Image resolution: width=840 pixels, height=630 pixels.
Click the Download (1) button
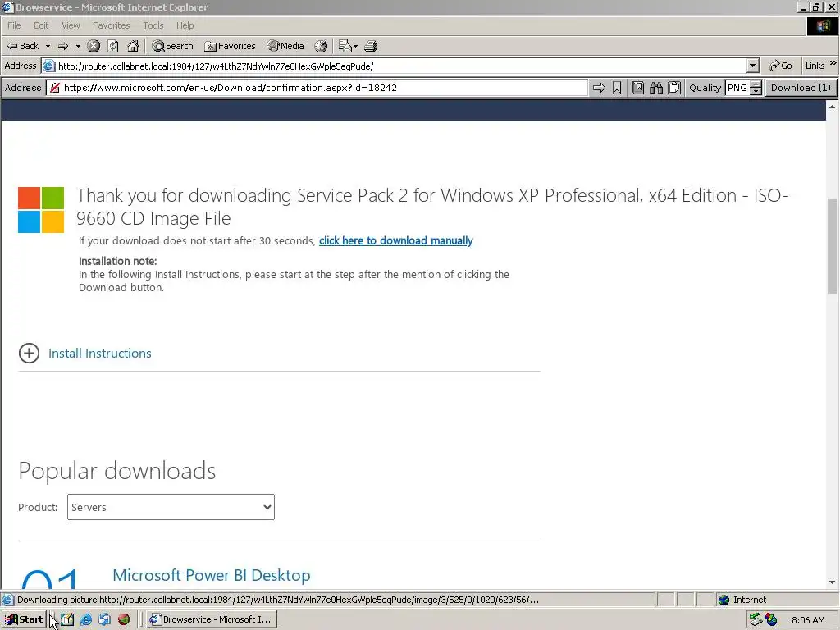pos(801,88)
